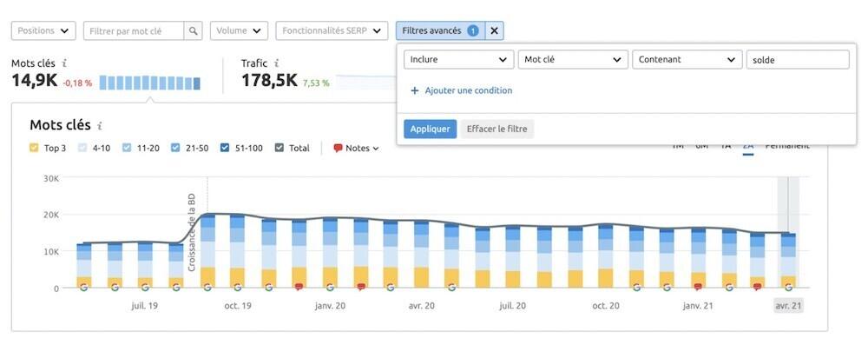This screenshot has width=868, height=345.
Task: Click the janv. 21 axis label
Action: click(698, 306)
